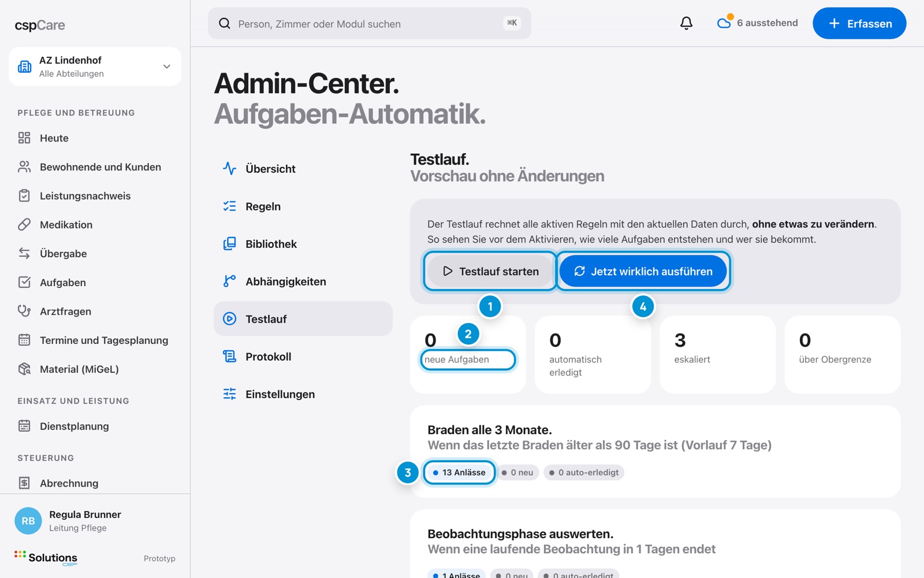
Task: Click the Material (MiGeL) package icon
Action: pos(24,369)
